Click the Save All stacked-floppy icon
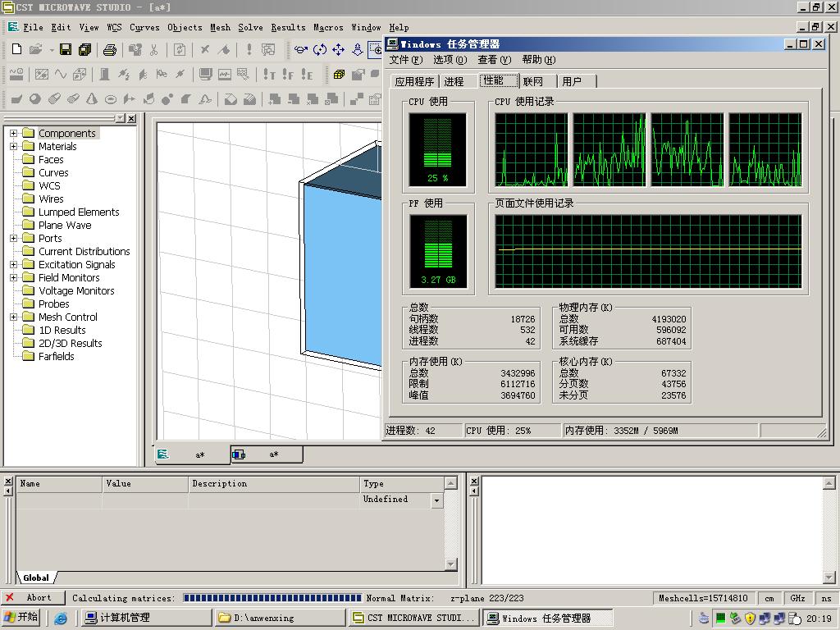Viewport: 840px width, 630px height. pos(84,50)
